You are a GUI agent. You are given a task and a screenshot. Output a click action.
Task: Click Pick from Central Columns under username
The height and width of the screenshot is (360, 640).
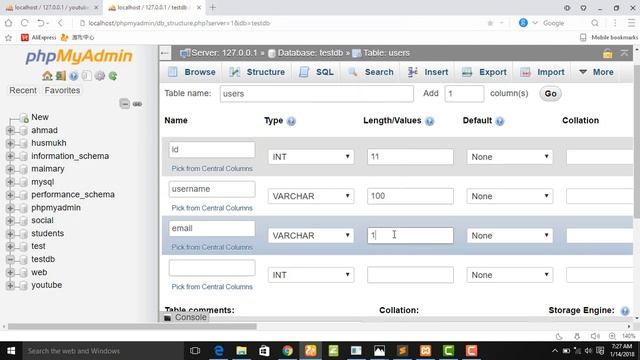[212, 208]
